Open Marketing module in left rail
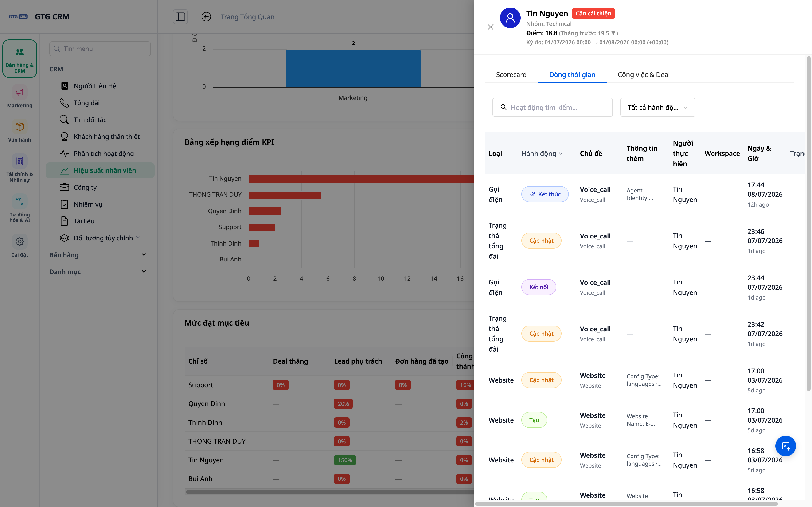The width and height of the screenshot is (812, 507). pyautogui.click(x=20, y=96)
